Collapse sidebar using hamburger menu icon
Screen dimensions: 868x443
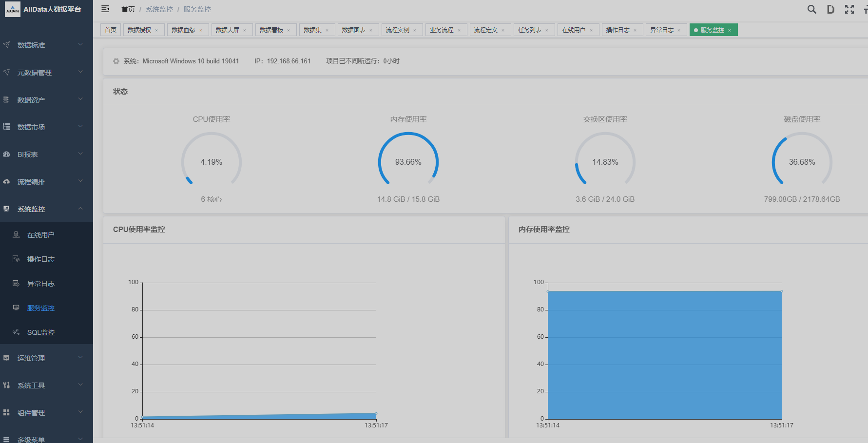coord(105,9)
